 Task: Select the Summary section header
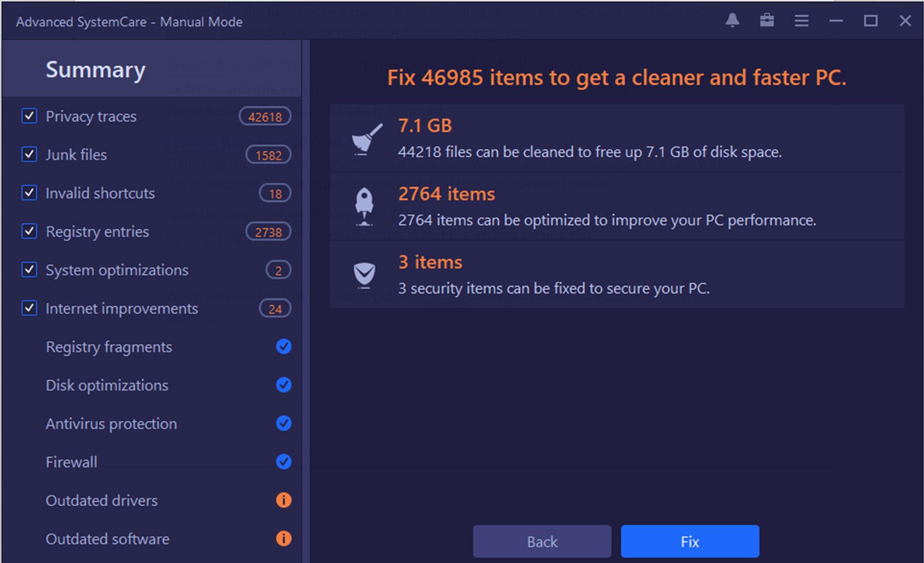pyautogui.click(x=95, y=69)
